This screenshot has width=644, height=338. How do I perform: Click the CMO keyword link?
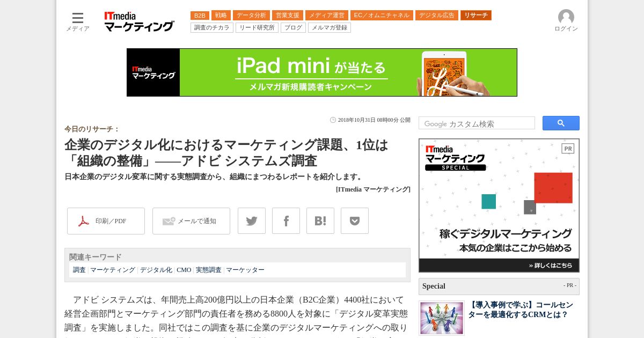[184, 270]
